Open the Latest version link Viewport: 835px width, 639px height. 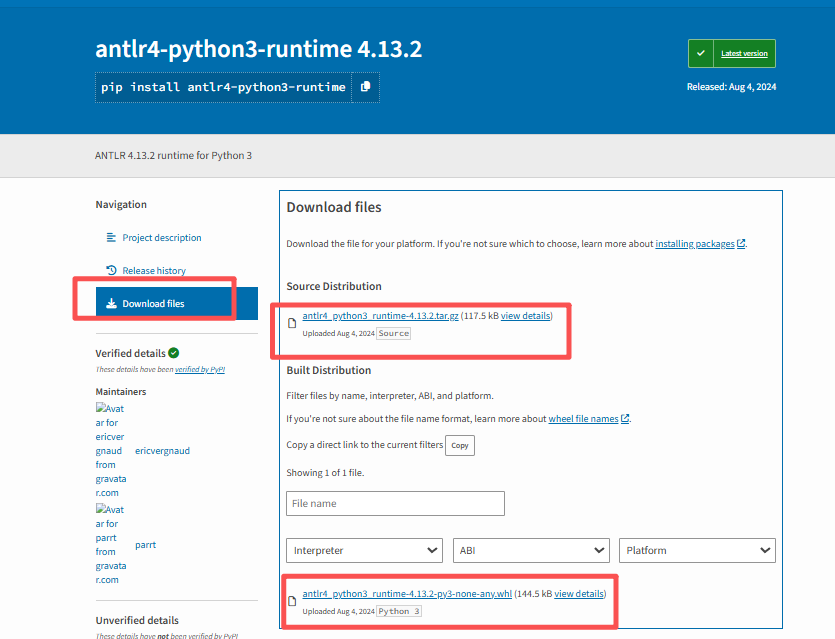pyautogui.click(x=744, y=53)
